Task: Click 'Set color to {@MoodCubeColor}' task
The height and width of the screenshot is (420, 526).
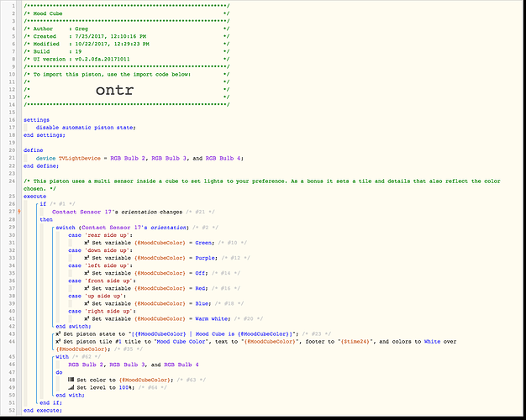Action: click(x=125, y=380)
